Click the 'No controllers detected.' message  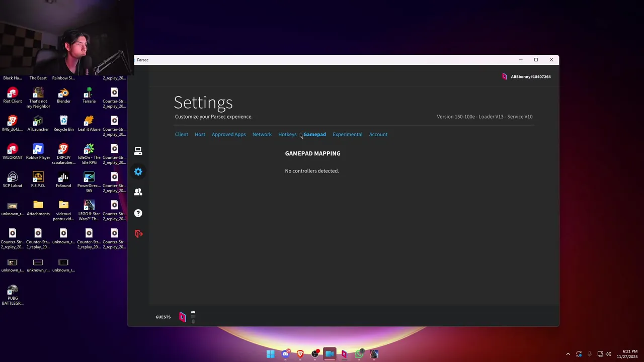tap(312, 171)
